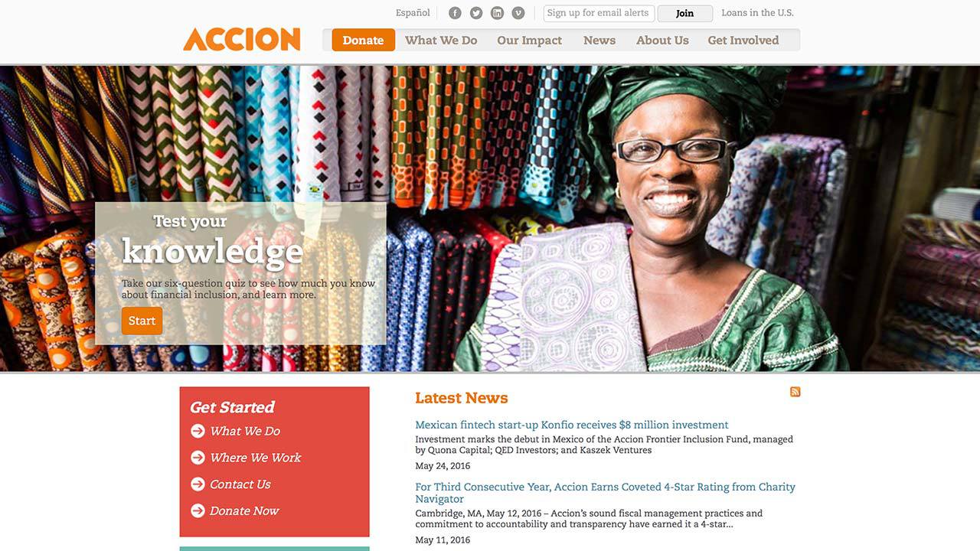Screen dimensions: 980x551
Task: Focus the email alerts sign-up field
Action: [x=599, y=13]
